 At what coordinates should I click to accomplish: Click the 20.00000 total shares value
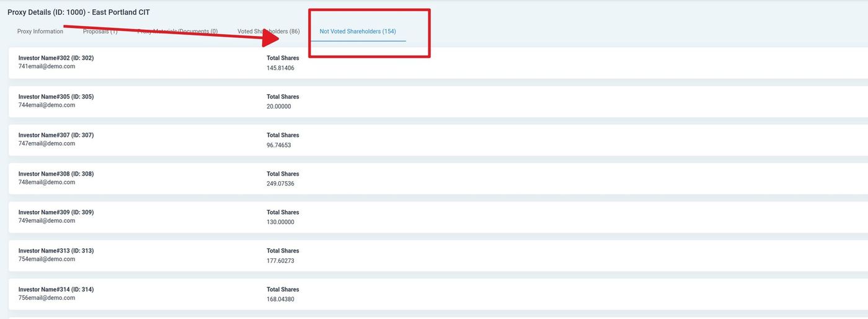[278, 107]
